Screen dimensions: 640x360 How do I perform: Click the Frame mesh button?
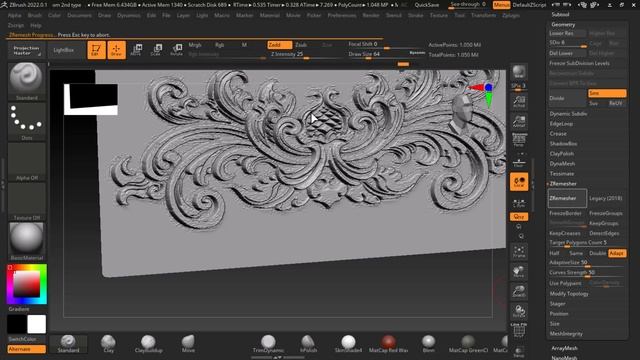click(519, 251)
